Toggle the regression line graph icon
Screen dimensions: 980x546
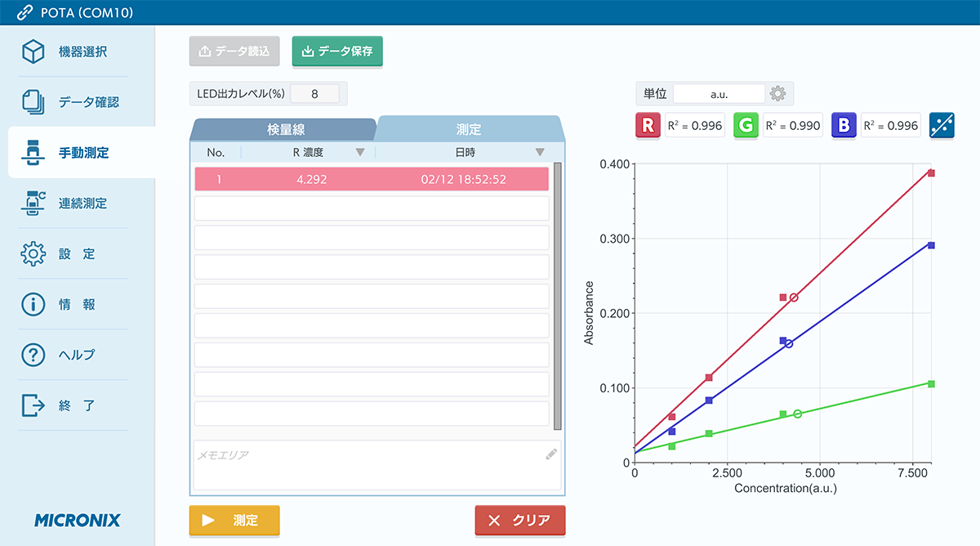[942, 126]
